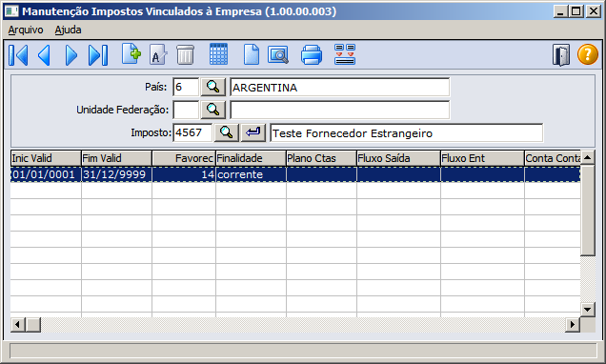The height and width of the screenshot is (364, 606).
Task: Maximize the Manutenção Impostos window
Action: 576,11
